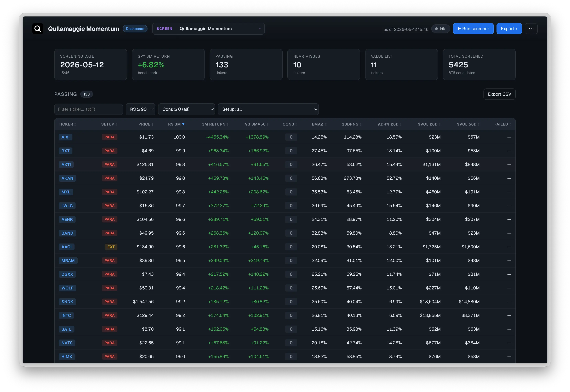Select the Screening Date card
Viewport: 570px width, 392px height.
click(x=90, y=65)
